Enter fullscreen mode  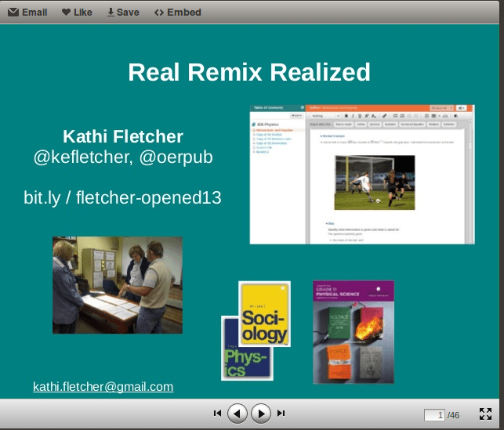(485, 414)
